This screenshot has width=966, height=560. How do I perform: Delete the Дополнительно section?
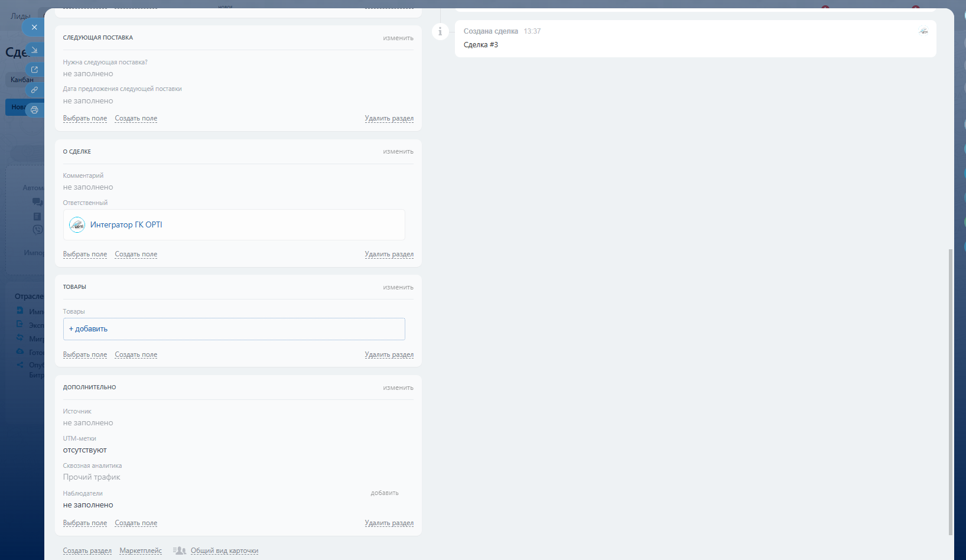click(x=389, y=523)
